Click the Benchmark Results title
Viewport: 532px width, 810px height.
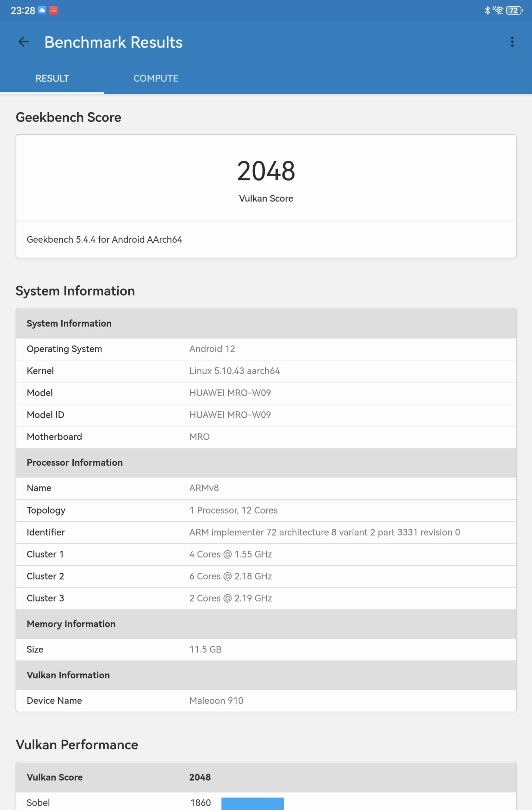pyautogui.click(x=114, y=42)
